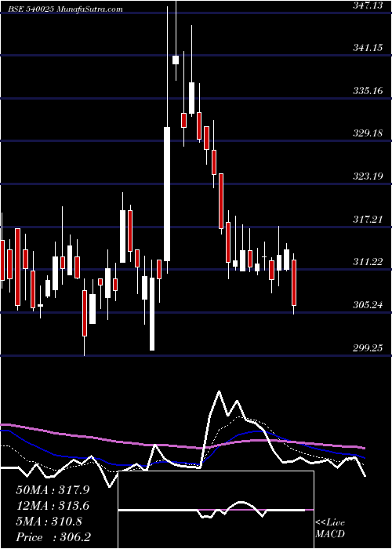The image size is (392, 549).
Task: Click the 341.15 price axis label
Action: [368, 47]
